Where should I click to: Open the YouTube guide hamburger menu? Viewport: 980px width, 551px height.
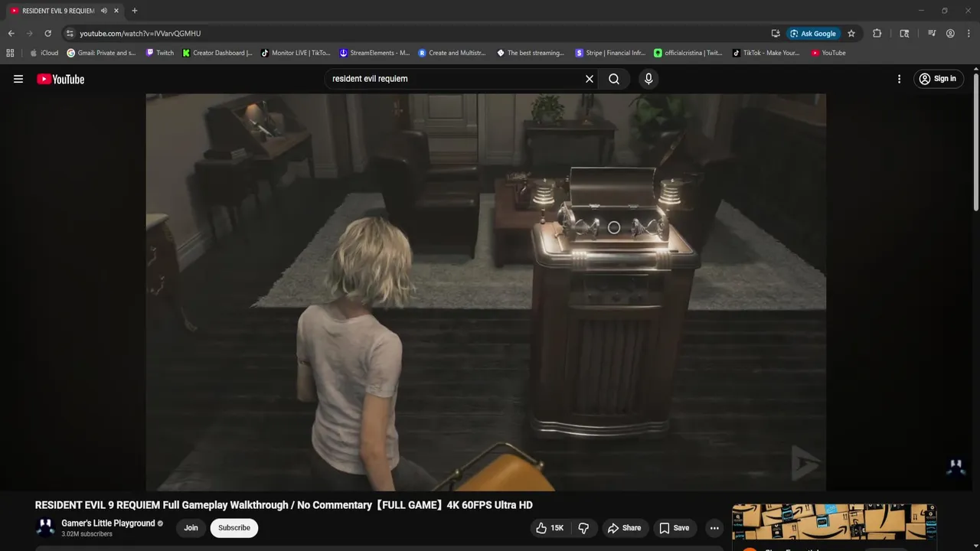click(18, 79)
